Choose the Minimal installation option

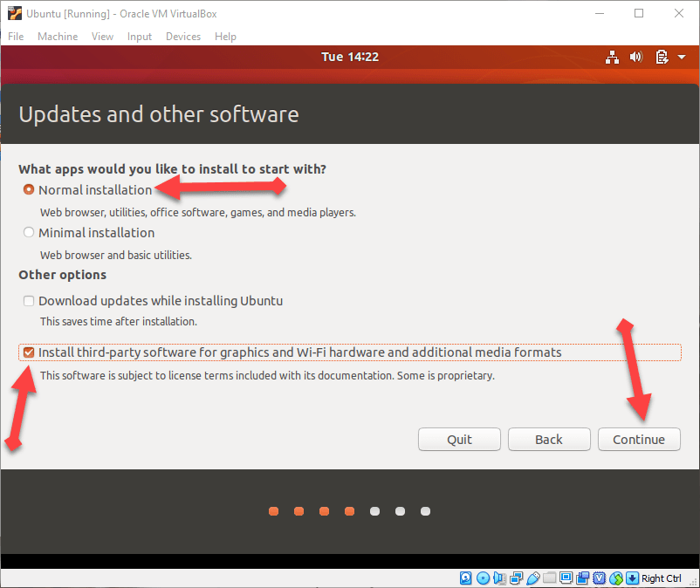coord(29,233)
